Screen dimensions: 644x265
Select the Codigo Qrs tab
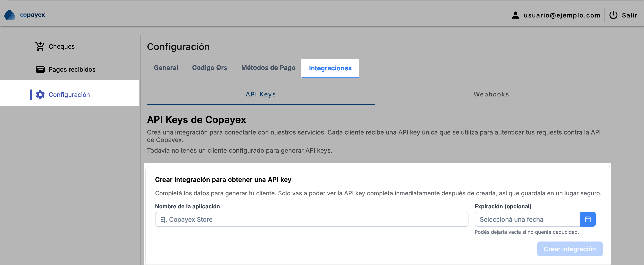point(210,68)
